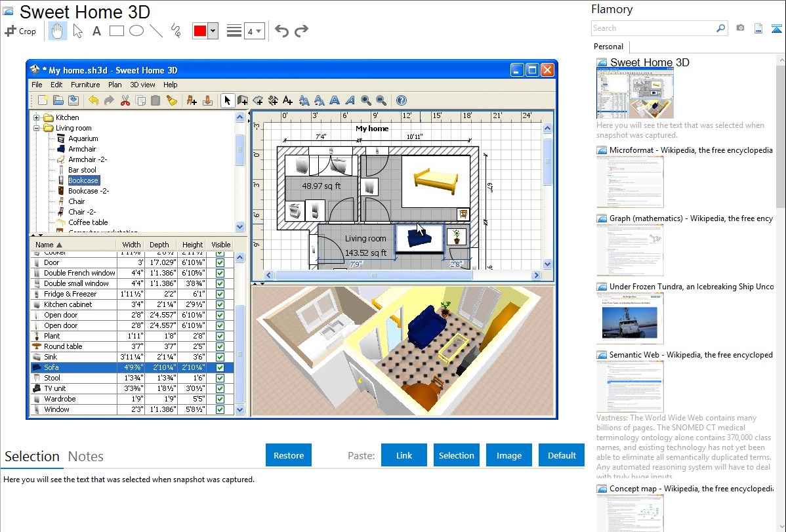Image resolution: width=786 pixels, height=532 pixels.
Task: Activate the hand pan tool
Action: [58, 31]
